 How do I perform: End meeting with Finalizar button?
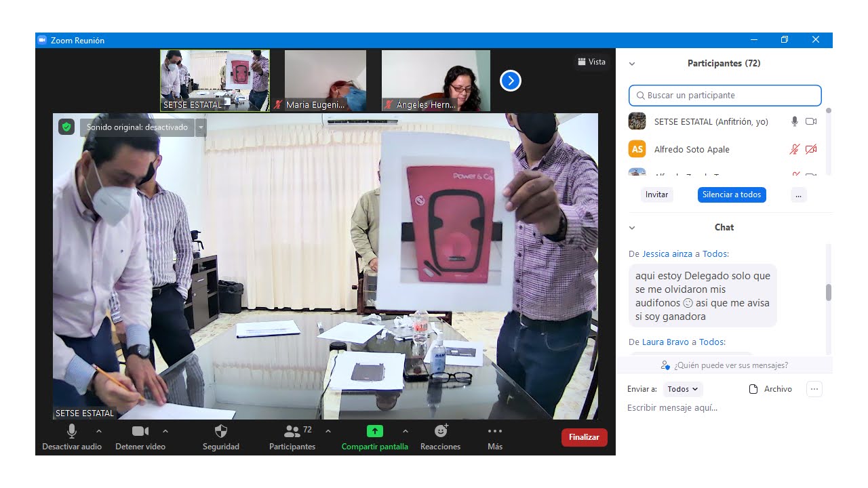point(584,437)
